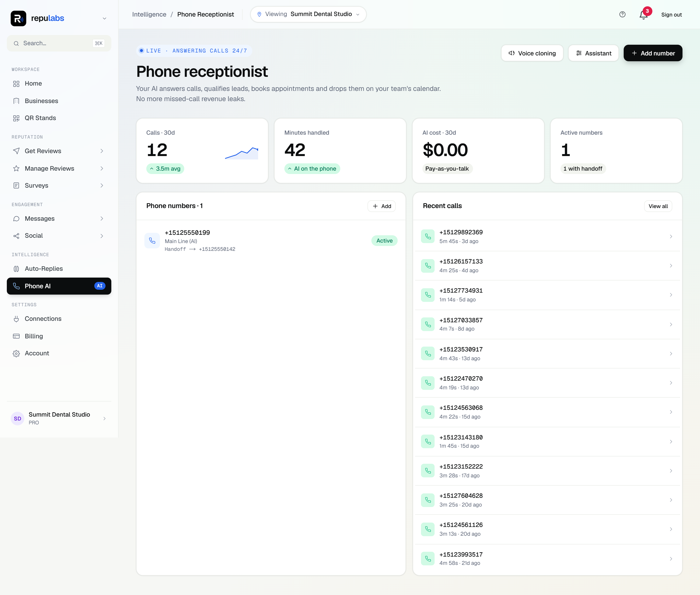Click the Add number button
Viewport: 700px width, 595px height.
click(x=653, y=53)
